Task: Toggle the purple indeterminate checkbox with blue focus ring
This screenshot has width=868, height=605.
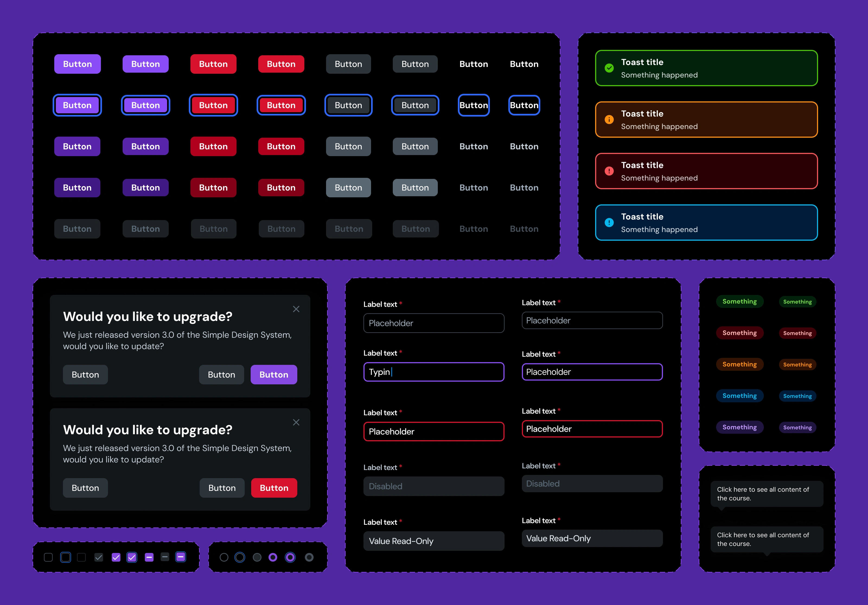Action: point(181,557)
